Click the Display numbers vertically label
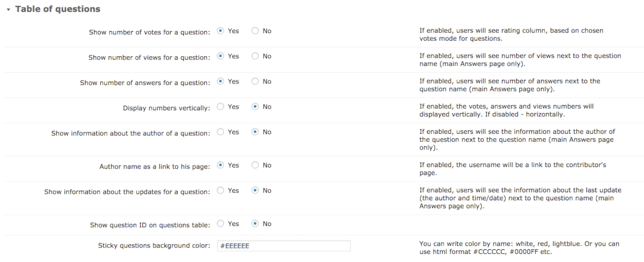The image size is (644, 262). pyautogui.click(x=166, y=108)
